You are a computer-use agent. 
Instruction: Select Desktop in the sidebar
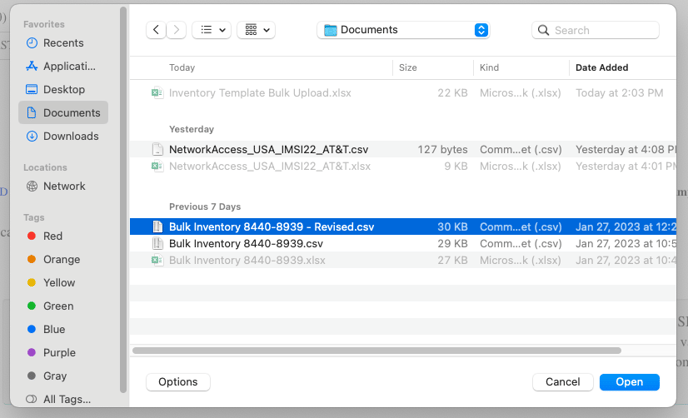click(63, 90)
